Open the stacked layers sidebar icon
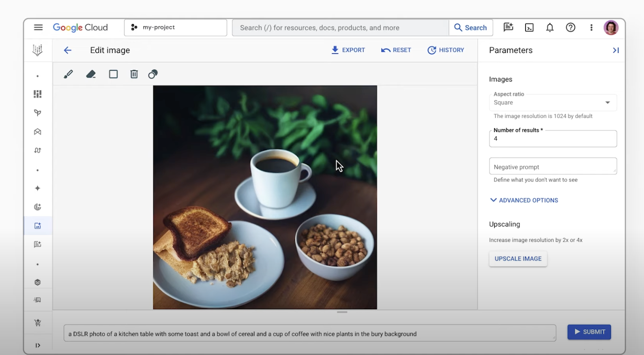 38,282
